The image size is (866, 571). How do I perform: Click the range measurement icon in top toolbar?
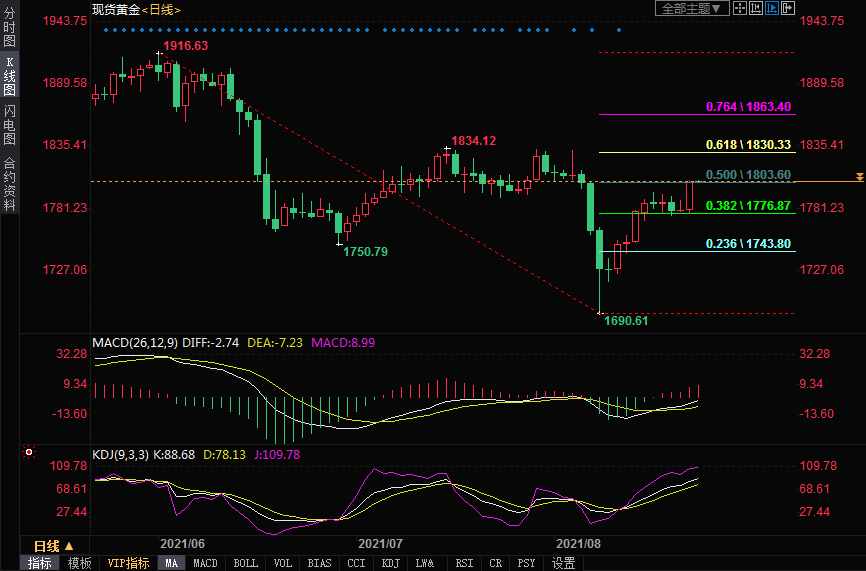point(756,8)
